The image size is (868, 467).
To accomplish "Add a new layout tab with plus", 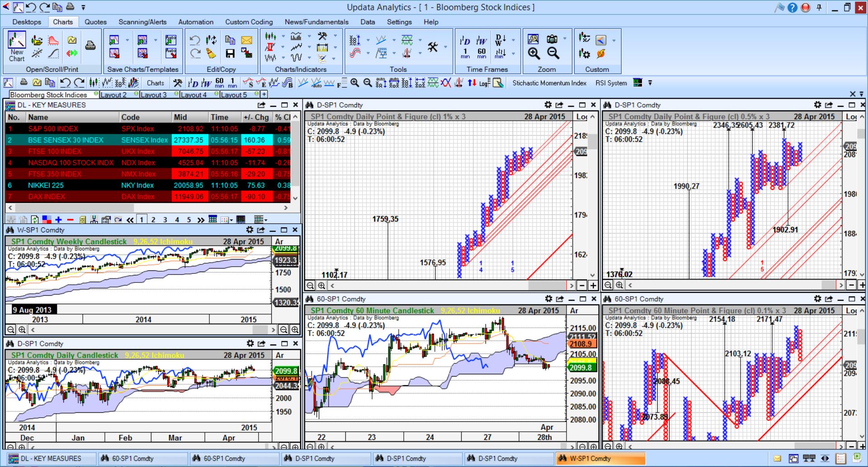I will pos(264,94).
